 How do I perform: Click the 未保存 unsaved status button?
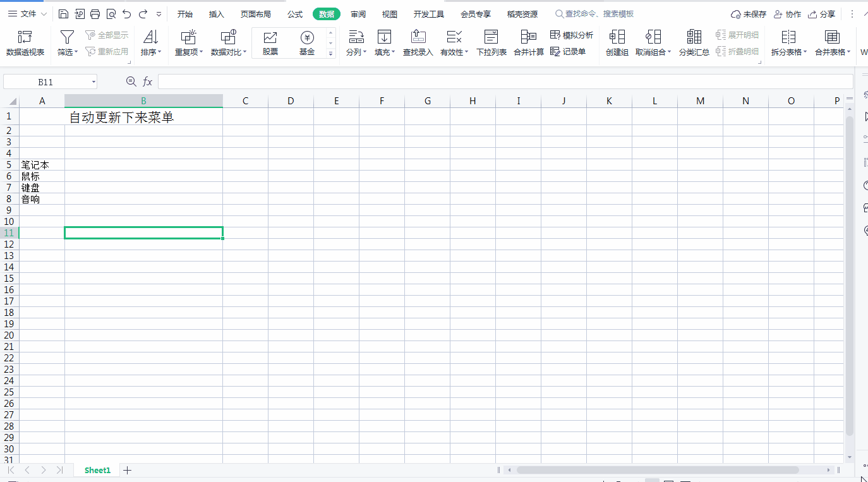click(x=749, y=14)
